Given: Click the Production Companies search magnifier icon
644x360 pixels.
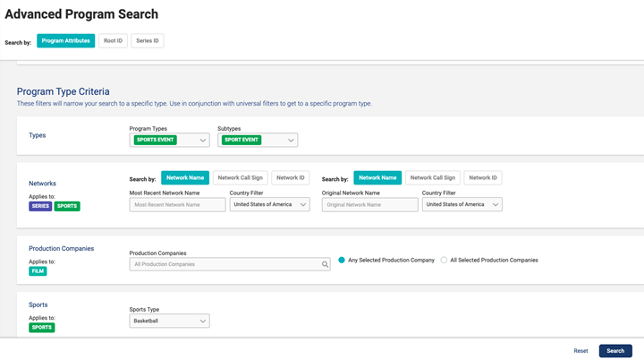Looking at the screenshot, I should (325, 264).
